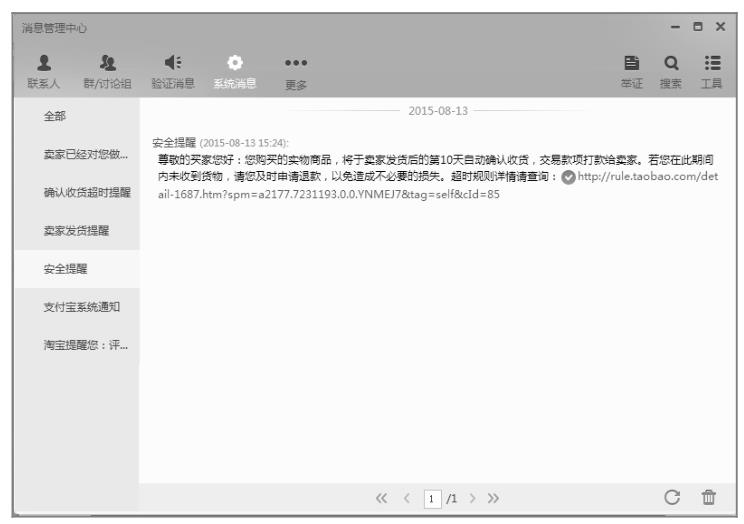
Task: Click the 搜索 magnifier icon
Action: click(671, 63)
